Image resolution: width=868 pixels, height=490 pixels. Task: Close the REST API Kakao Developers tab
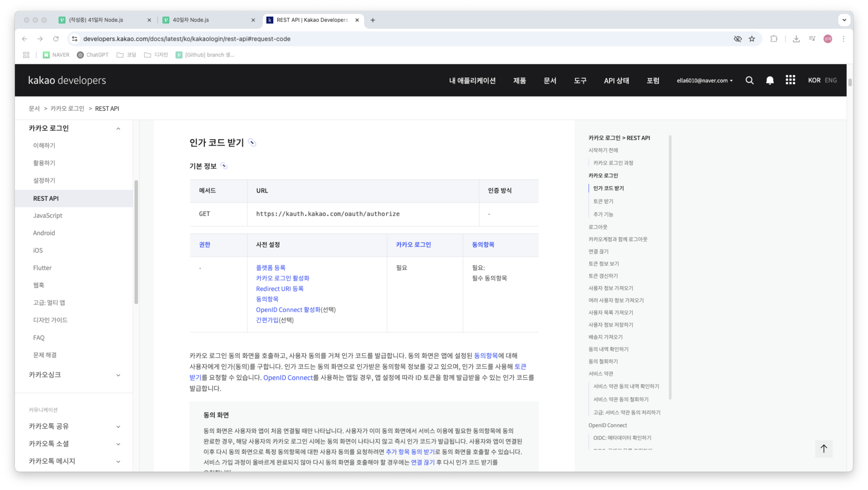[x=357, y=20]
